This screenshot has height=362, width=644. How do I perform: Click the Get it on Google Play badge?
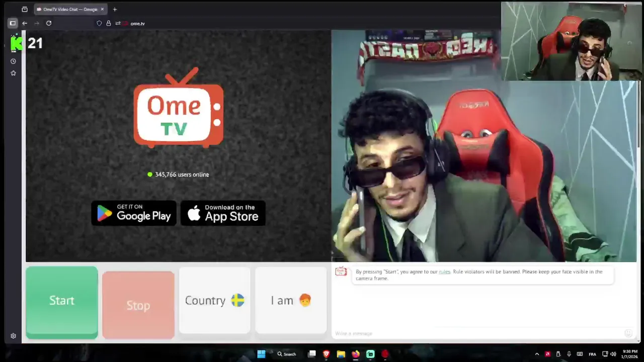click(x=134, y=213)
